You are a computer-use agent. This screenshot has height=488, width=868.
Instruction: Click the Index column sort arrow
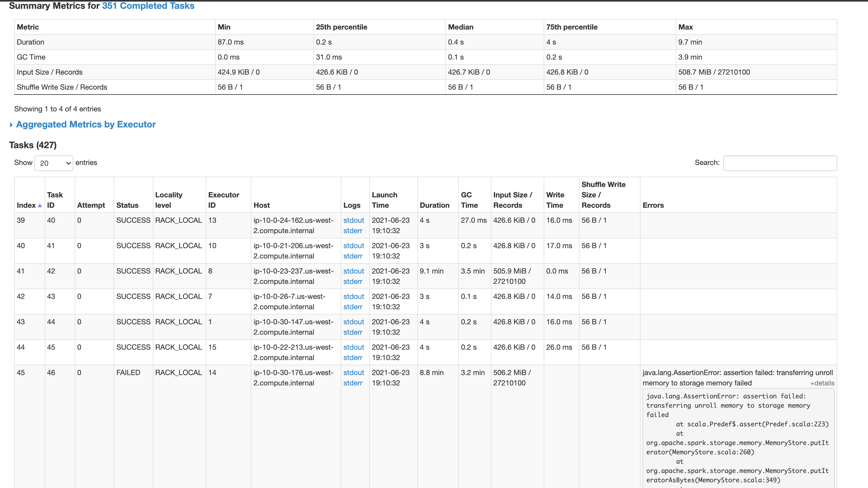pos(40,205)
